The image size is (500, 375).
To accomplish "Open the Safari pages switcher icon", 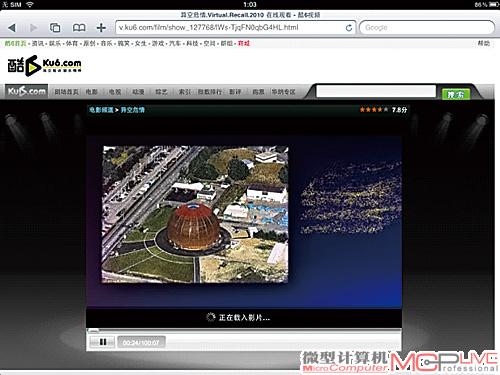I will 55,28.
